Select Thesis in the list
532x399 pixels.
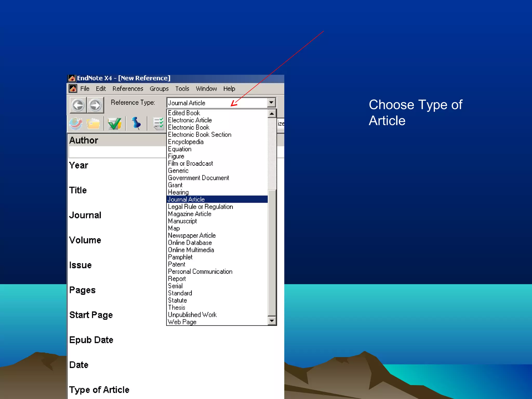pyautogui.click(x=217, y=308)
